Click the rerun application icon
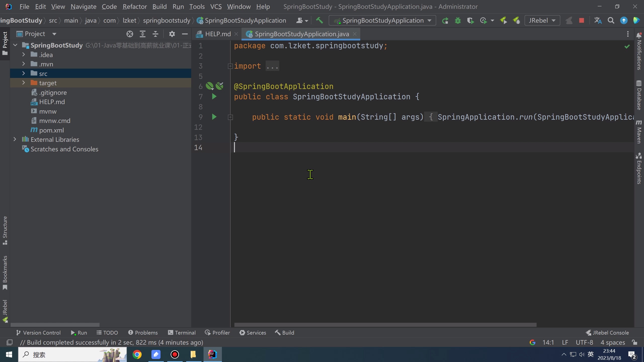Viewport: 644px width, 362px height. coord(445,20)
